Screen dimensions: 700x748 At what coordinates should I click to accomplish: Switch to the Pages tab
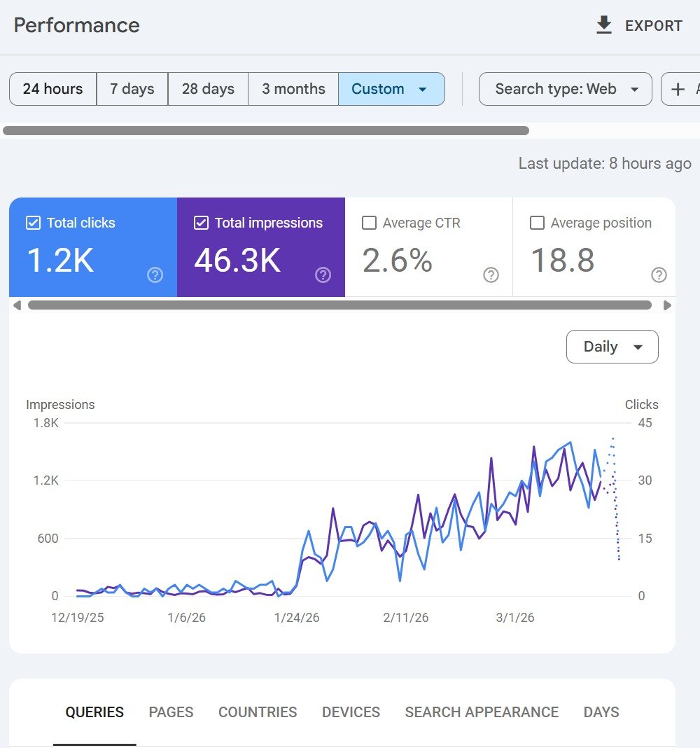tap(171, 712)
